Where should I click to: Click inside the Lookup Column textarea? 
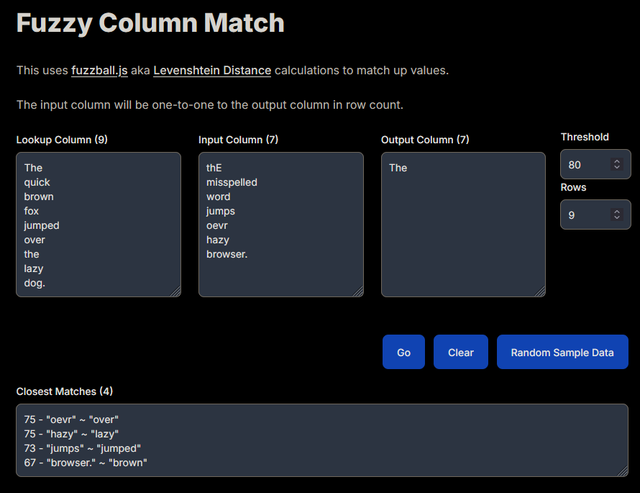click(98, 224)
